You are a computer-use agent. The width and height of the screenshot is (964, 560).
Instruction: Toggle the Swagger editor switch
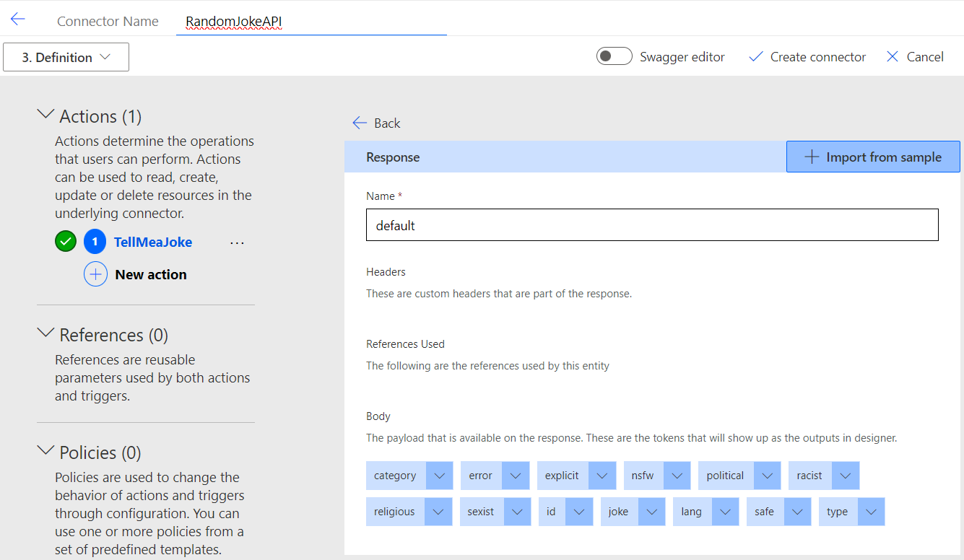(x=615, y=56)
